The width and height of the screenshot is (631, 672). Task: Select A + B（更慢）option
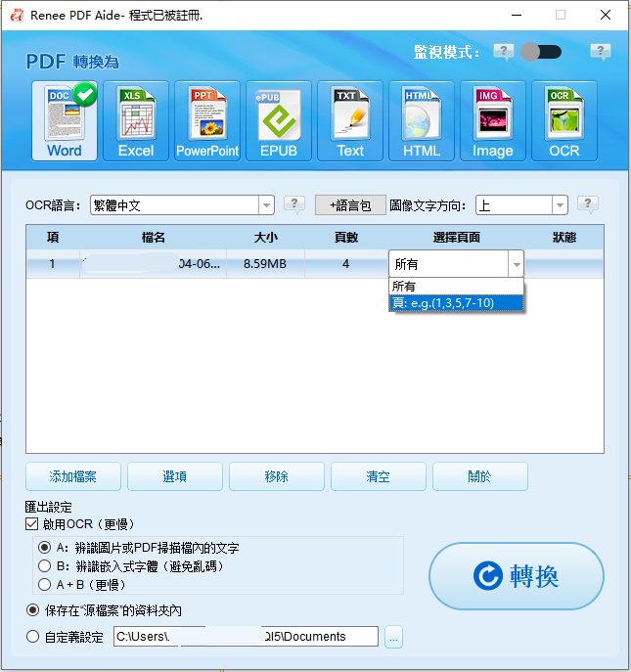coord(44,585)
